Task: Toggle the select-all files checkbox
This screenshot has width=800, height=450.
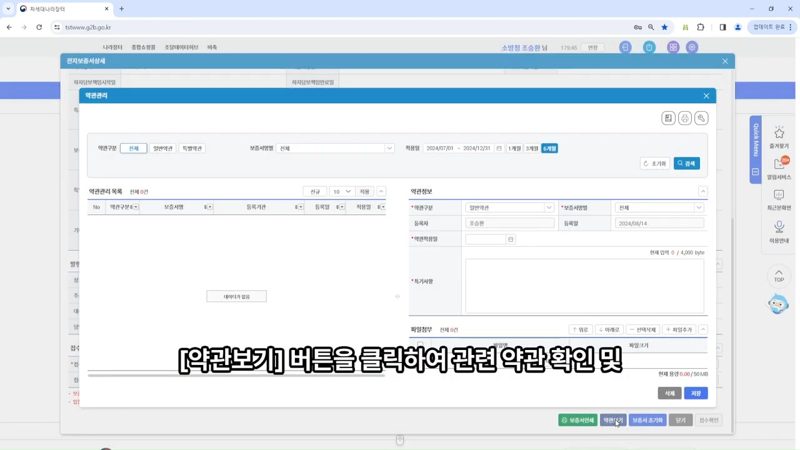Action: tap(420, 344)
